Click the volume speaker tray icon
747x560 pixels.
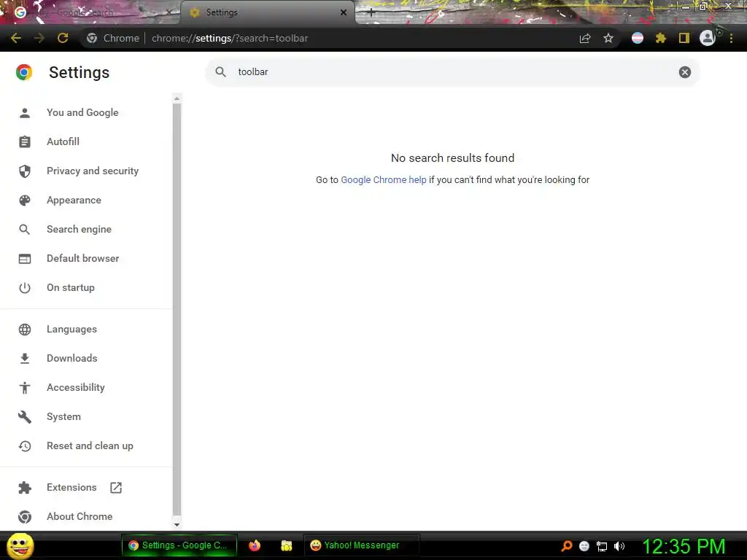pos(619,546)
